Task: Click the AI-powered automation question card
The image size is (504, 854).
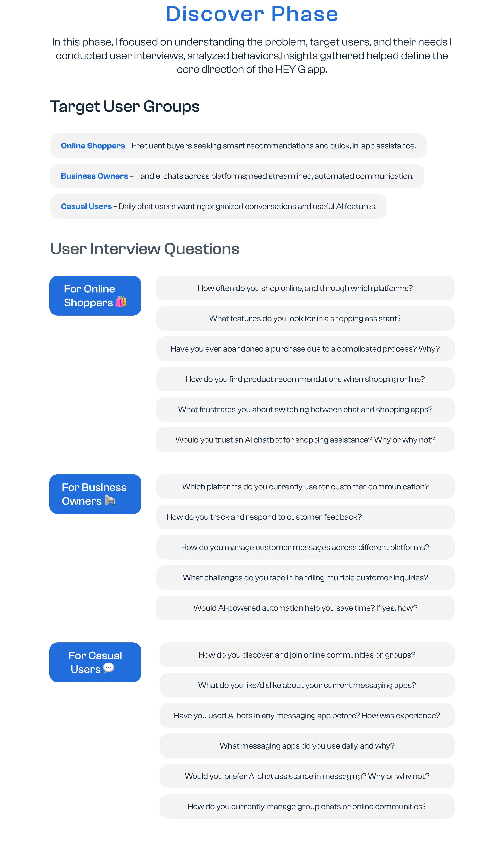Action: pyautogui.click(x=305, y=608)
